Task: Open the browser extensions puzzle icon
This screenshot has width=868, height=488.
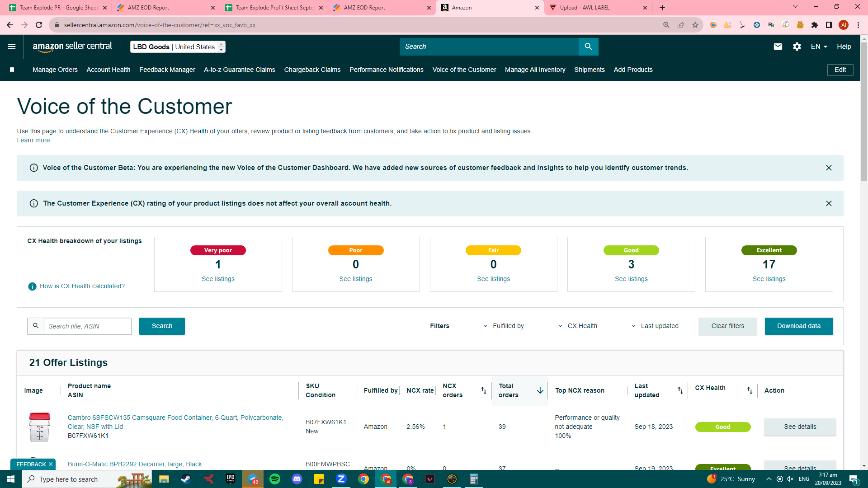Action: point(815,25)
